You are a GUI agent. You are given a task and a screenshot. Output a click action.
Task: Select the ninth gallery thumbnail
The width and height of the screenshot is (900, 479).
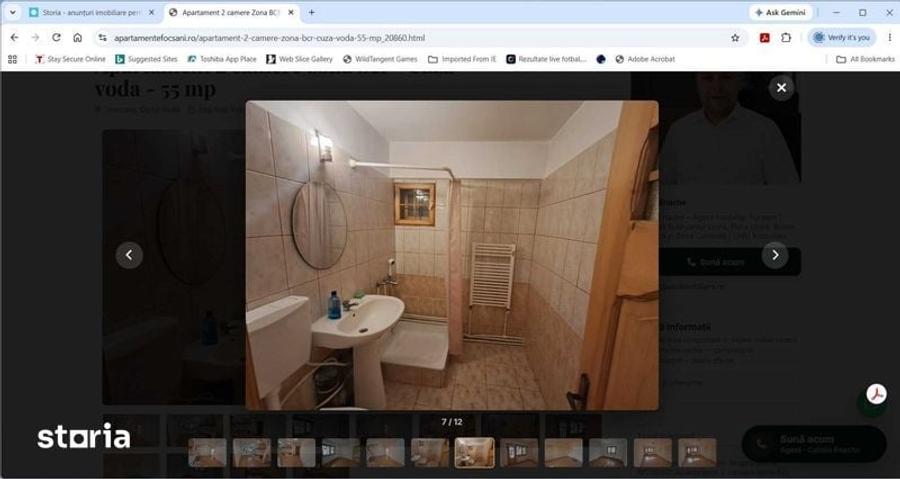coord(564,453)
